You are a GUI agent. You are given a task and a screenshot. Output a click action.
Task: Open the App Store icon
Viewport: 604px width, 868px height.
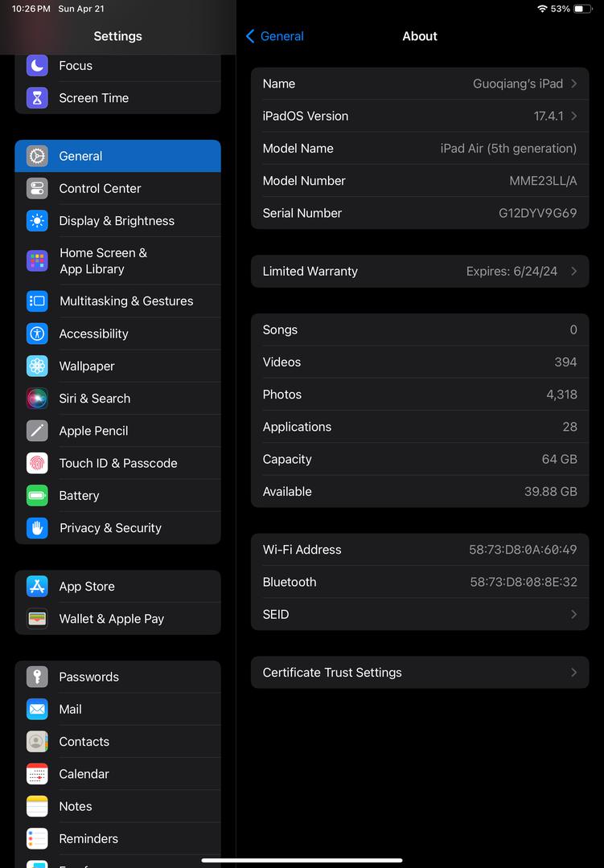37,587
